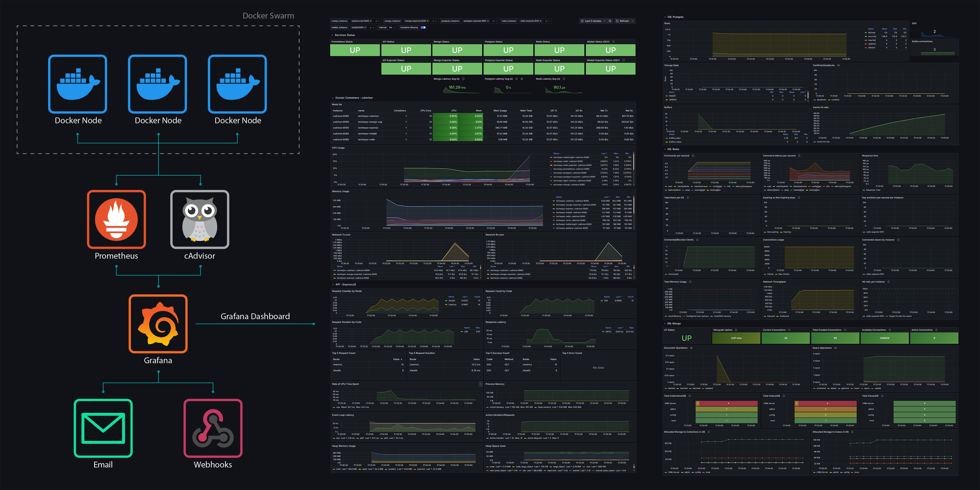Click the icon beside Conflicts/Deadlocks title

[838, 65]
